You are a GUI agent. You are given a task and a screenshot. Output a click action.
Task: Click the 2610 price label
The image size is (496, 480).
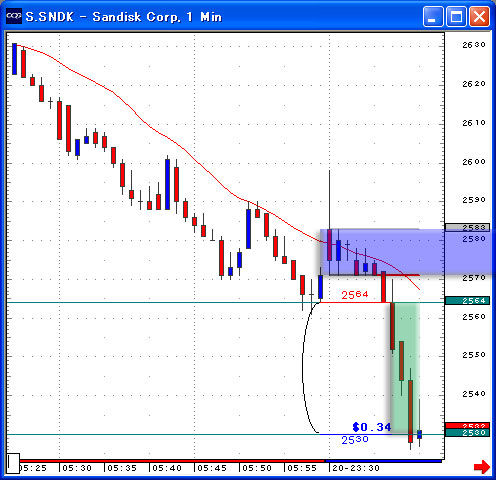point(474,123)
